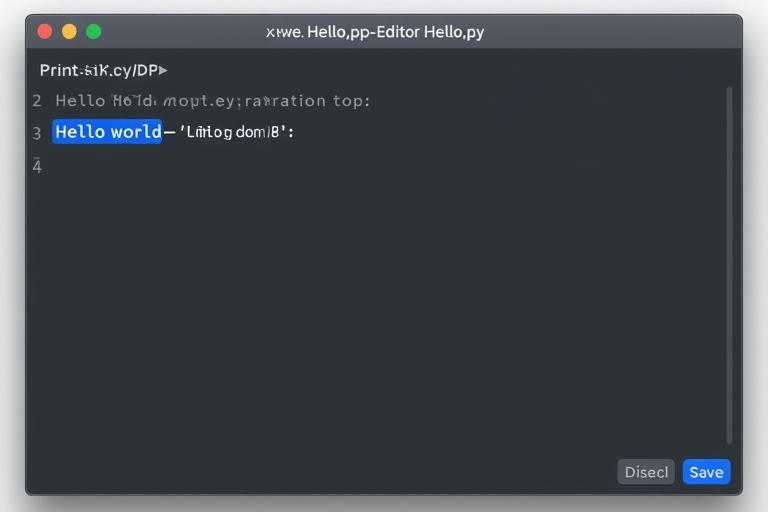Save the file with the Save button
Viewport: 768px width, 512px height.
[x=706, y=472]
